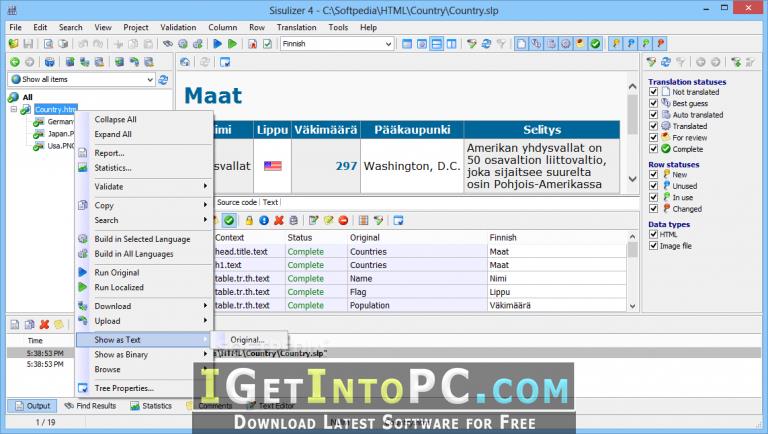Click the filter funnel icon in main toolbar
The image size is (768, 434).
tap(471, 44)
